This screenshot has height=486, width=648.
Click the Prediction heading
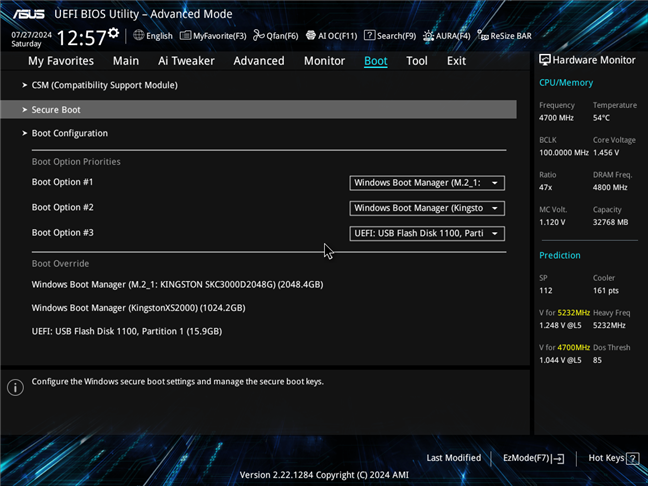click(560, 255)
